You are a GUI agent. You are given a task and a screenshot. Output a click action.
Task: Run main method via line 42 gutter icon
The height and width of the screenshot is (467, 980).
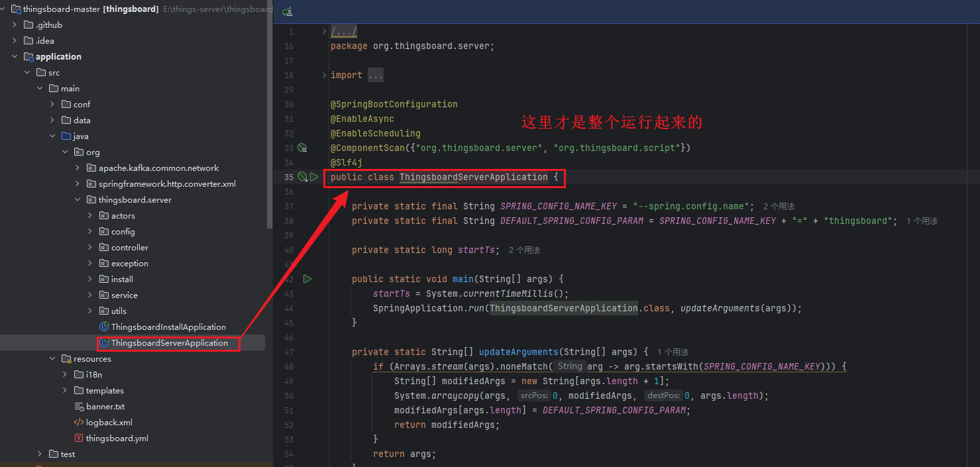307,278
